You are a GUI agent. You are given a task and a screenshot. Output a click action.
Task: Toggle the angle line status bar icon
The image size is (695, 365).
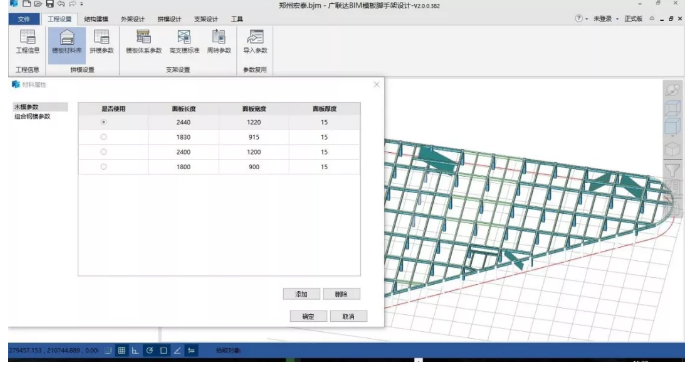[x=177, y=350]
